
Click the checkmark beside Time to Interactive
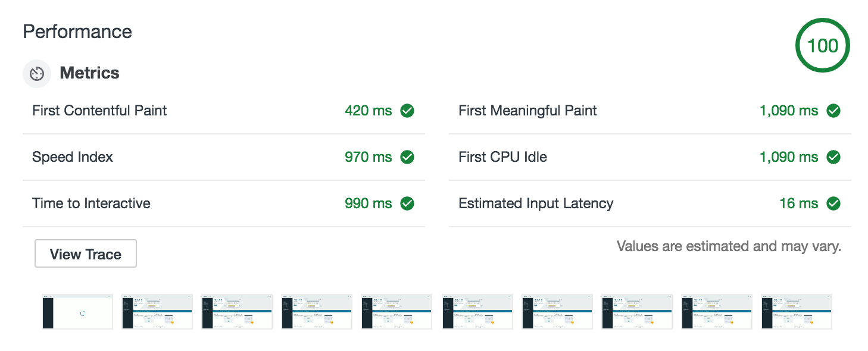coord(407,203)
